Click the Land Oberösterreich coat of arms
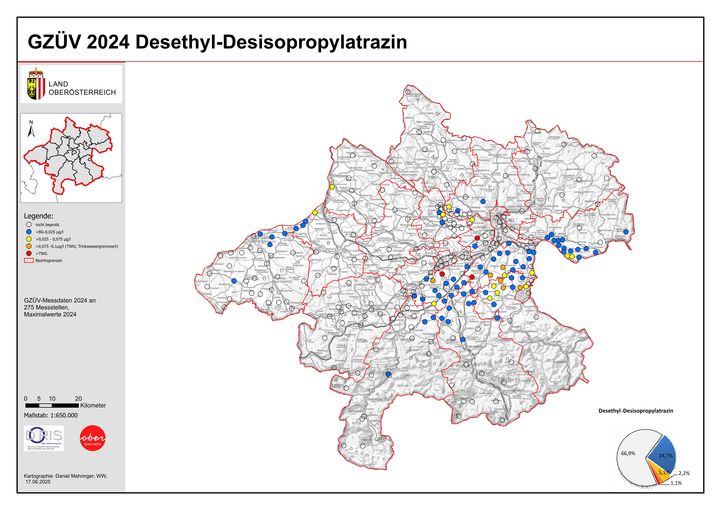The height and width of the screenshot is (510, 721). tap(37, 87)
